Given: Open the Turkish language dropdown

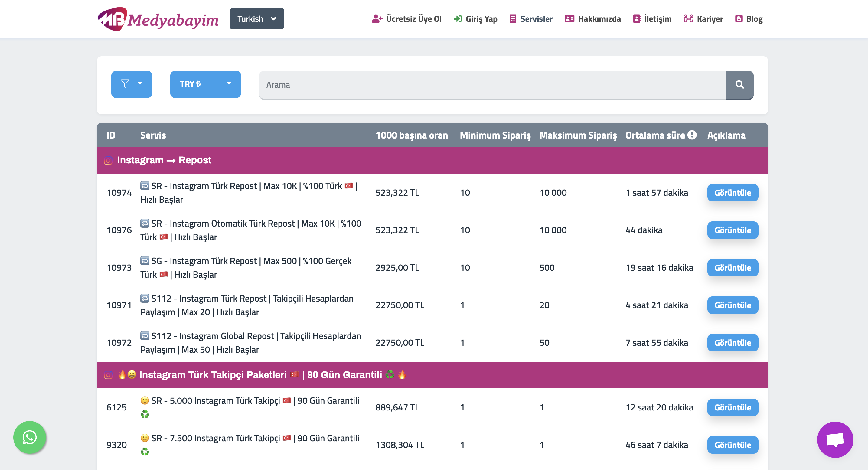Looking at the screenshot, I should click(257, 19).
